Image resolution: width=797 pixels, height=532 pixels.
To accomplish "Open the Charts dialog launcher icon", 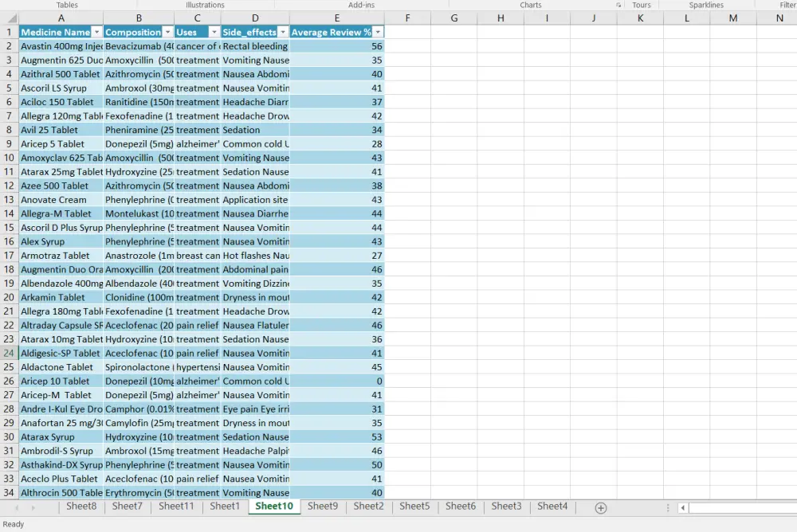I will click(x=618, y=5).
